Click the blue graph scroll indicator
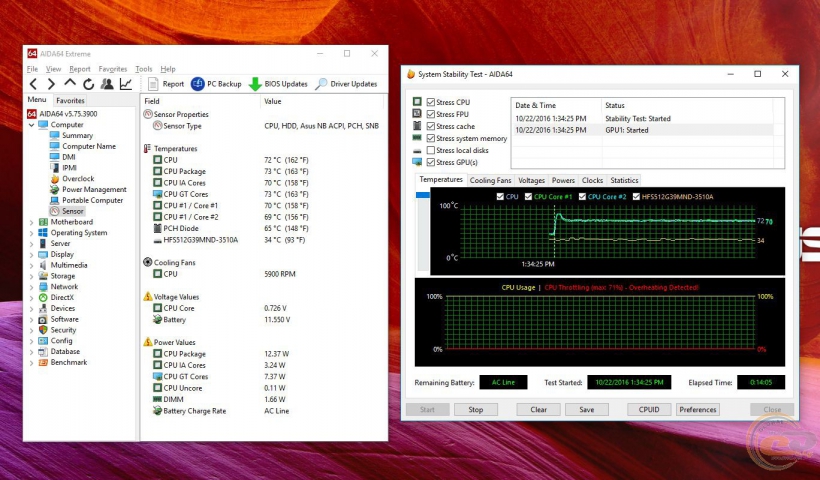Image resolution: width=820 pixels, height=480 pixels. pos(423,195)
